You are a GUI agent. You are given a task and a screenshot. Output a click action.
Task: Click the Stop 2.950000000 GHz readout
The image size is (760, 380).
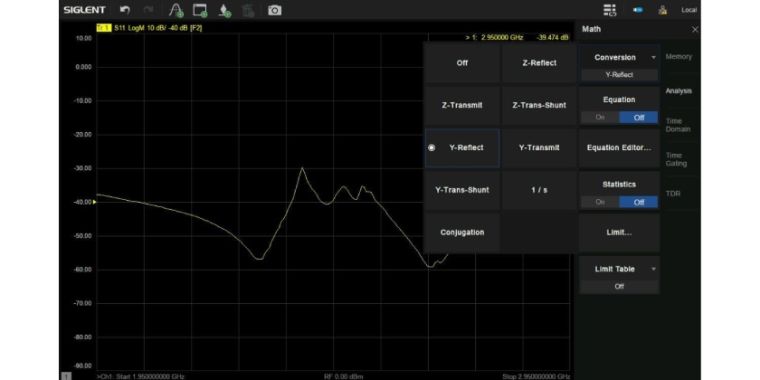click(x=536, y=376)
